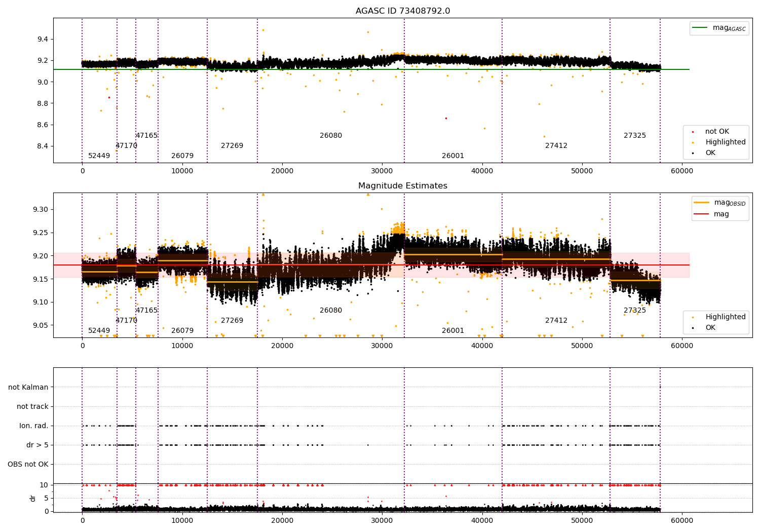Click the 8.8 y-axis tick label
Image resolution: width=760 pixels, height=532 pixels.
point(42,104)
